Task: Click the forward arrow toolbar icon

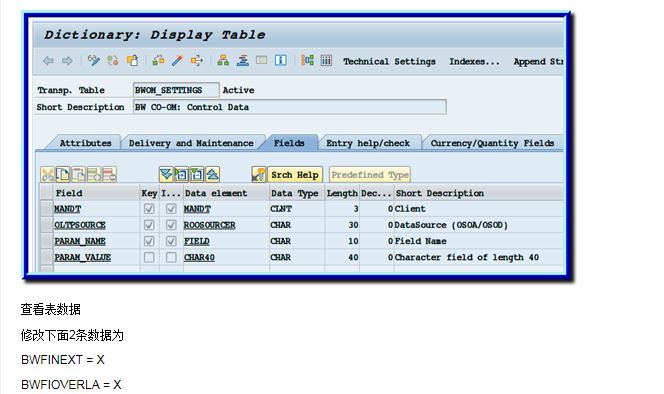Action: [x=67, y=61]
